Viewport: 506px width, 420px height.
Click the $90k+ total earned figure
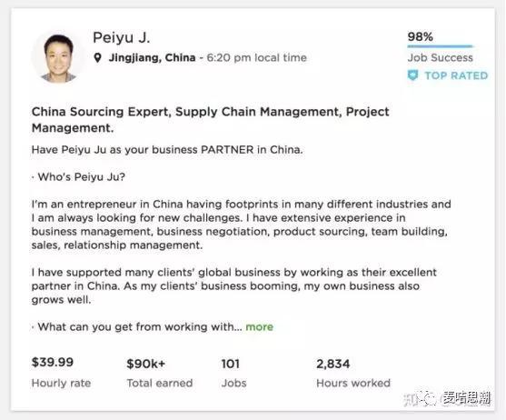(146, 364)
